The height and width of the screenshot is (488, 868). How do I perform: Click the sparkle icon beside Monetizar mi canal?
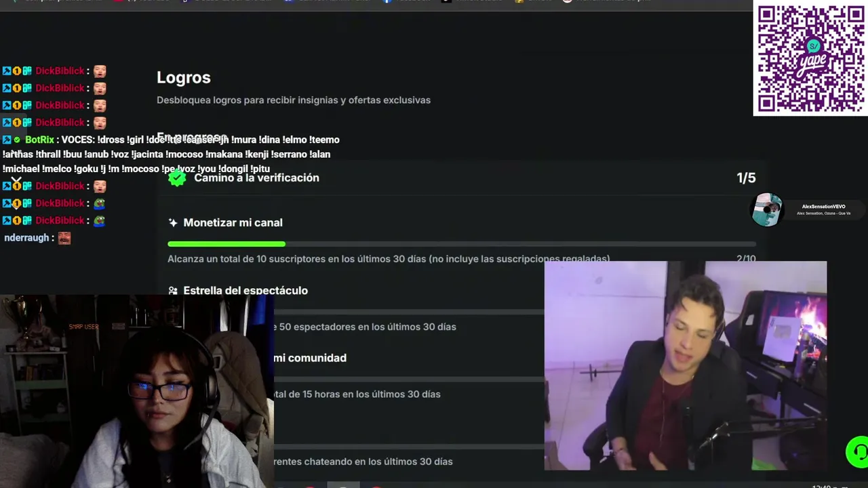click(173, 223)
